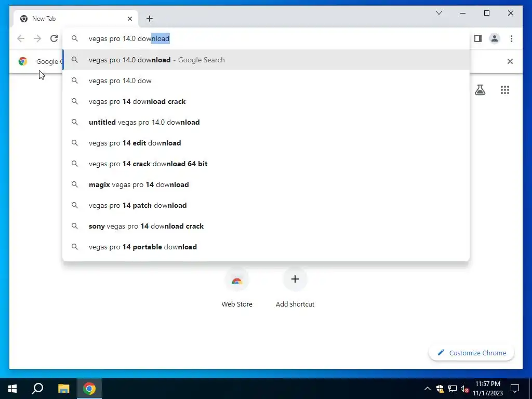Open the volume tray icon
Viewport: 532px width, 399px height.
click(x=464, y=389)
